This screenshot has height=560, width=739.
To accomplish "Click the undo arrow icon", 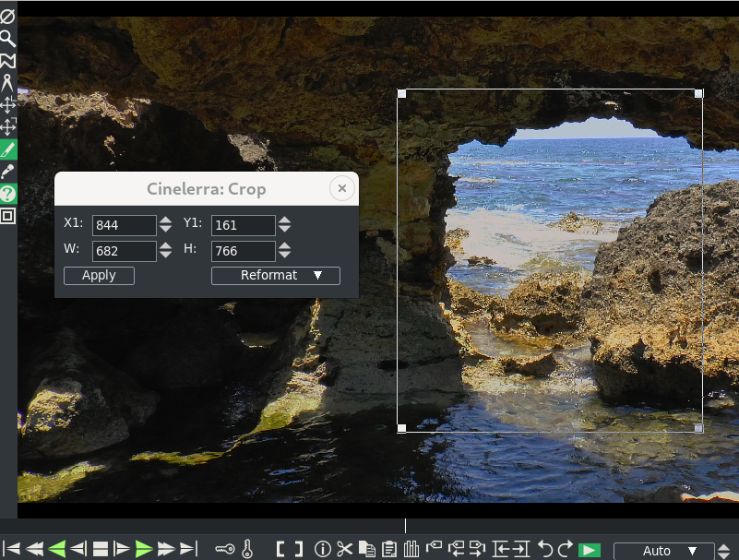I will [x=545, y=550].
